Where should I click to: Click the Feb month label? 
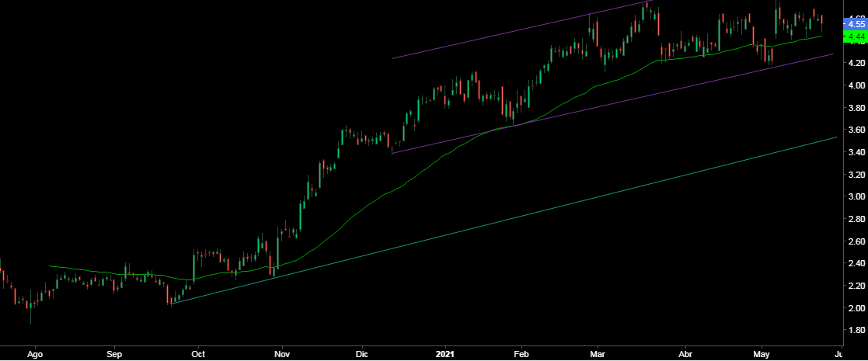pyautogui.click(x=520, y=352)
